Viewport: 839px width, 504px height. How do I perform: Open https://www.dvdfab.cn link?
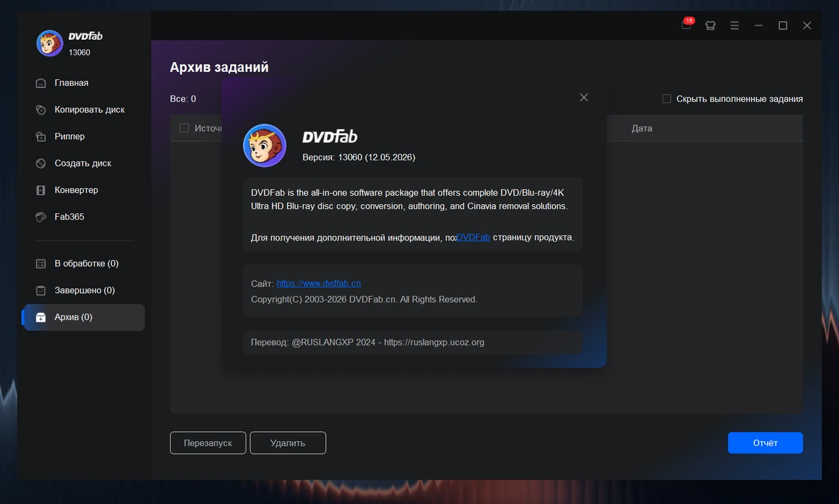[x=319, y=283]
